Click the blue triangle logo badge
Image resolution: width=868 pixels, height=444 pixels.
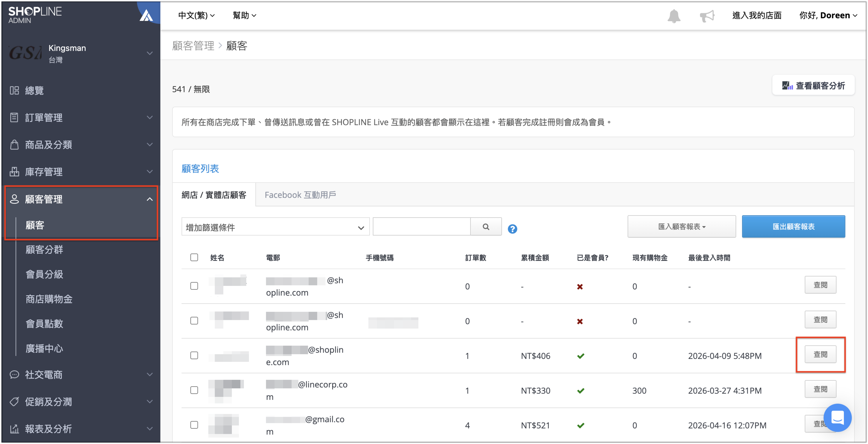(x=146, y=15)
